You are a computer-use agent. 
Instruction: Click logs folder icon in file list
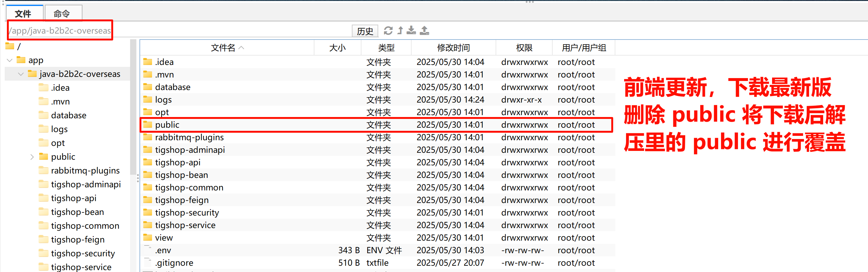(x=147, y=99)
